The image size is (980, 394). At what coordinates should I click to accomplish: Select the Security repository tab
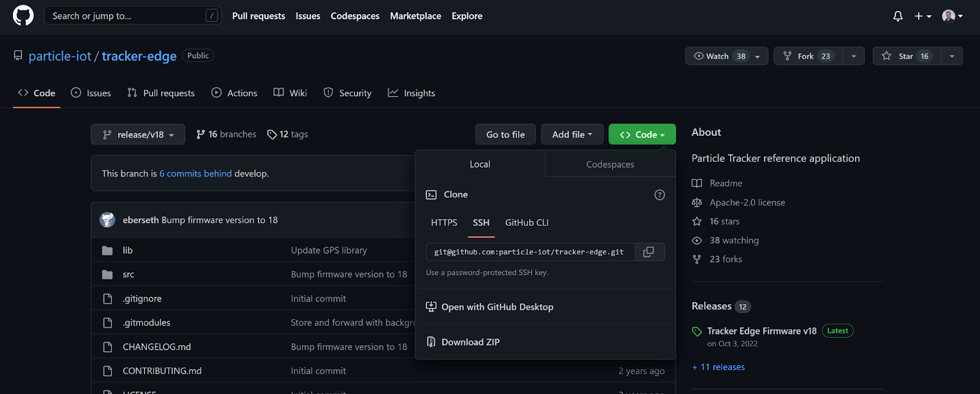coord(347,93)
